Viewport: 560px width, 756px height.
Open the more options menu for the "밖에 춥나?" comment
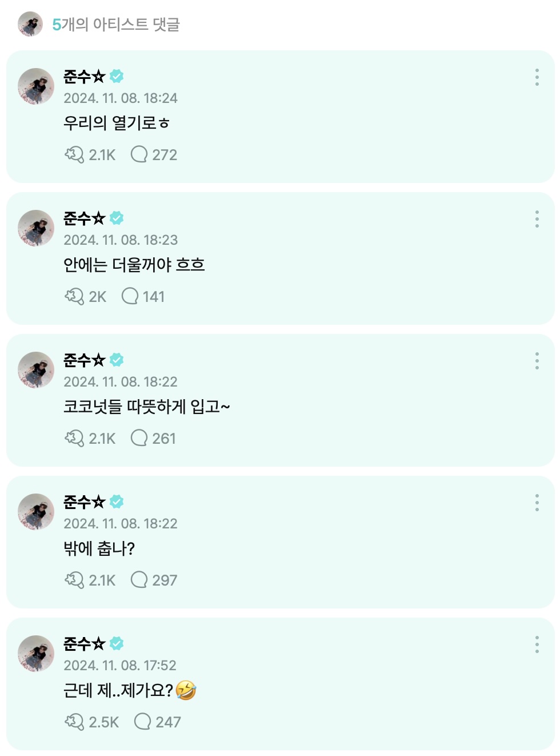(x=537, y=503)
